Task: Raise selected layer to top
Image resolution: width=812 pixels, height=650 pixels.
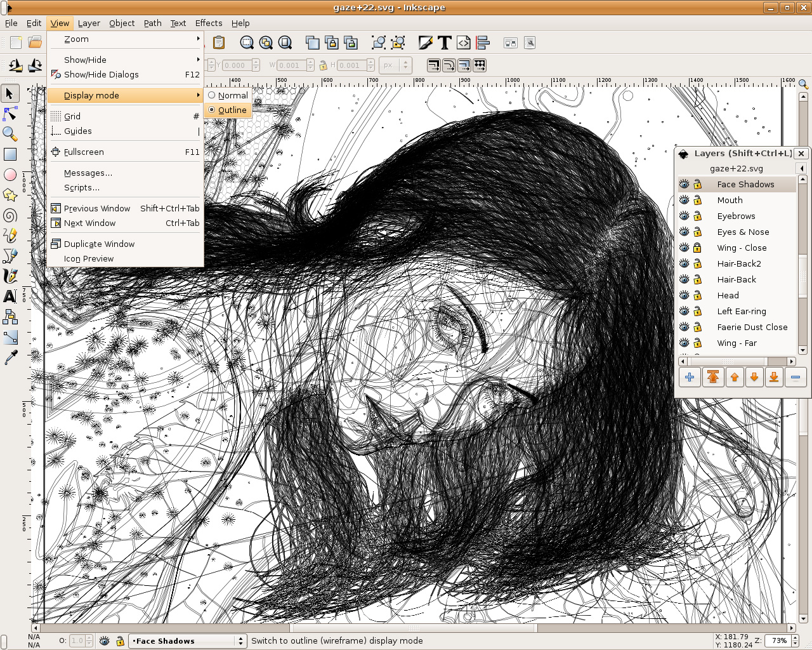Action: pos(712,377)
